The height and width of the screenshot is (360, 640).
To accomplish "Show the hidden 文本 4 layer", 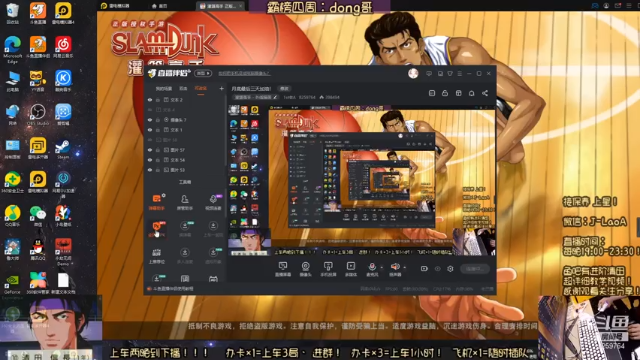I will [150, 110].
